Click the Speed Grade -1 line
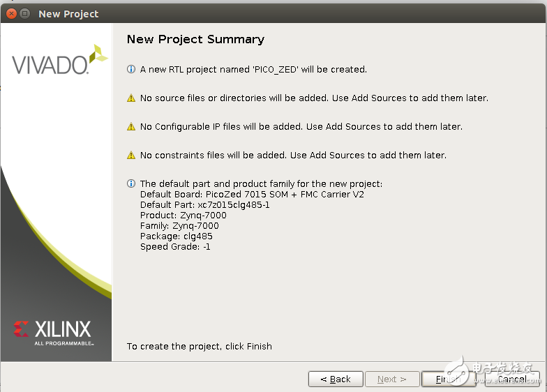Image resolution: width=547 pixels, height=392 pixels. [x=175, y=247]
